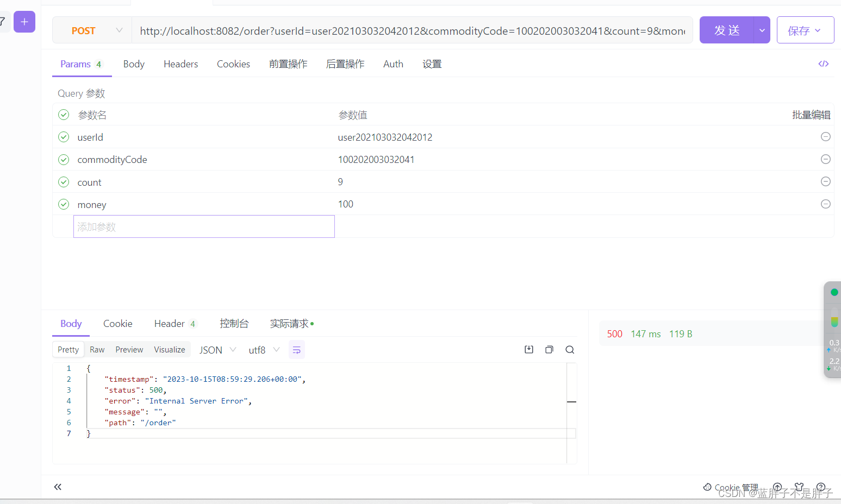Select the Preview view mode

(129, 350)
